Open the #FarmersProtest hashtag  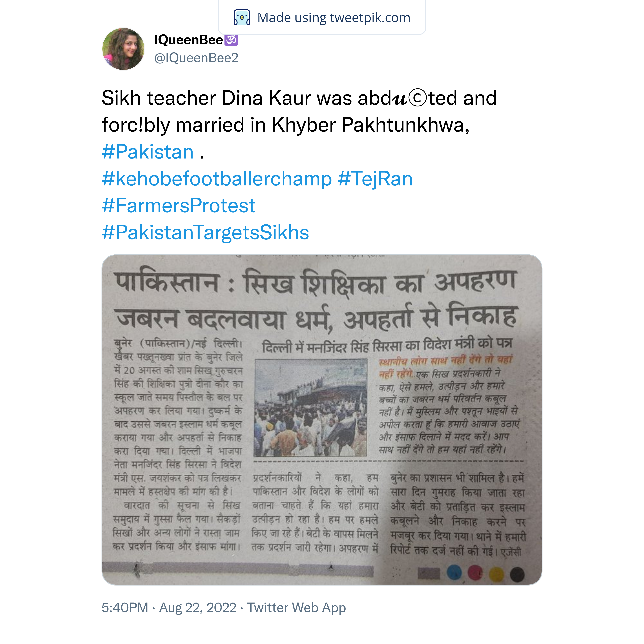(x=179, y=206)
